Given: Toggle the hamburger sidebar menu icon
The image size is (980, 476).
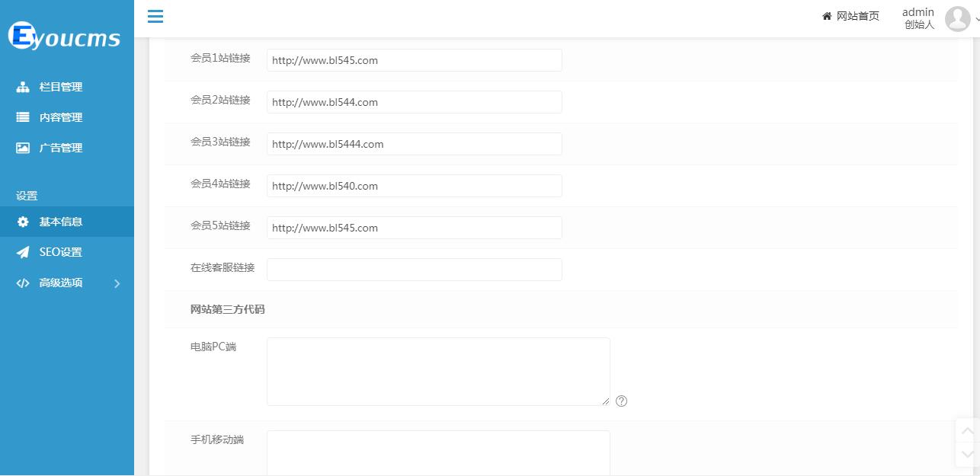Looking at the screenshot, I should tap(155, 16).
